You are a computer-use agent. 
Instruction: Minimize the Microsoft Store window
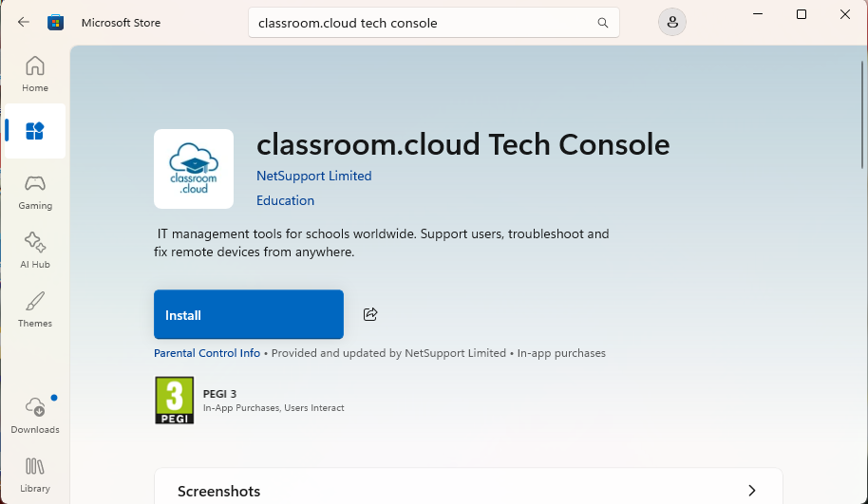[758, 14]
